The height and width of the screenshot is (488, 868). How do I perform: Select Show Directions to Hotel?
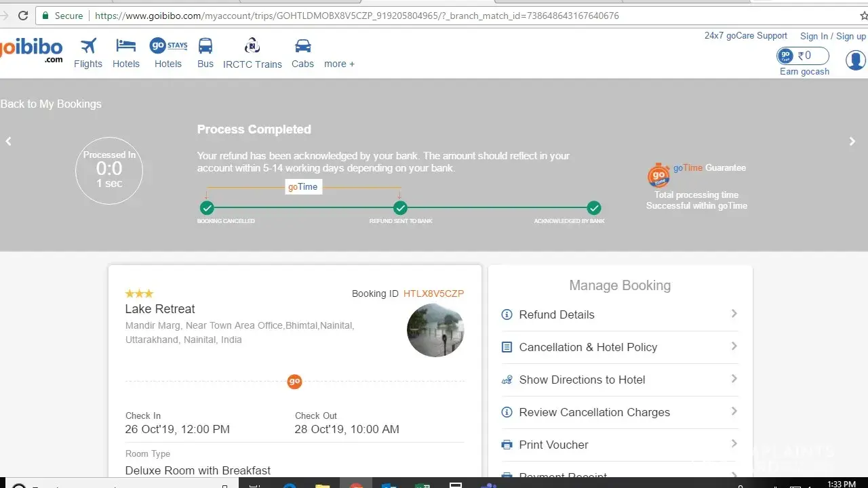coord(582,380)
